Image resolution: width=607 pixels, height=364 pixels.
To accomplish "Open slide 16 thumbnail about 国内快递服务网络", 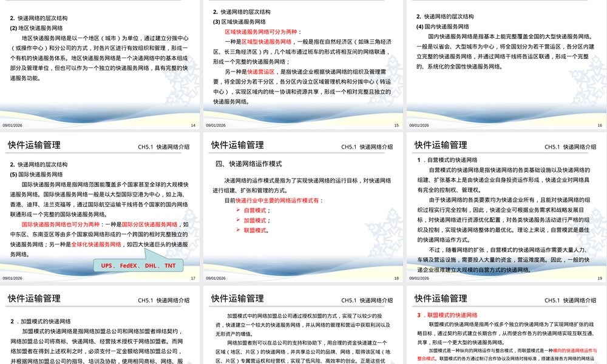I will [x=506, y=64].
